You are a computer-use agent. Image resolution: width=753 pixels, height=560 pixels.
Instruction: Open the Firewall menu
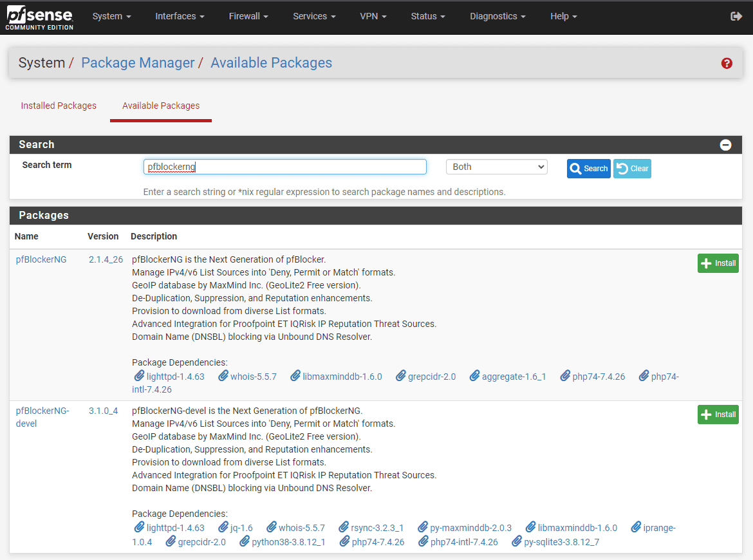pyautogui.click(x=248, y=16)
